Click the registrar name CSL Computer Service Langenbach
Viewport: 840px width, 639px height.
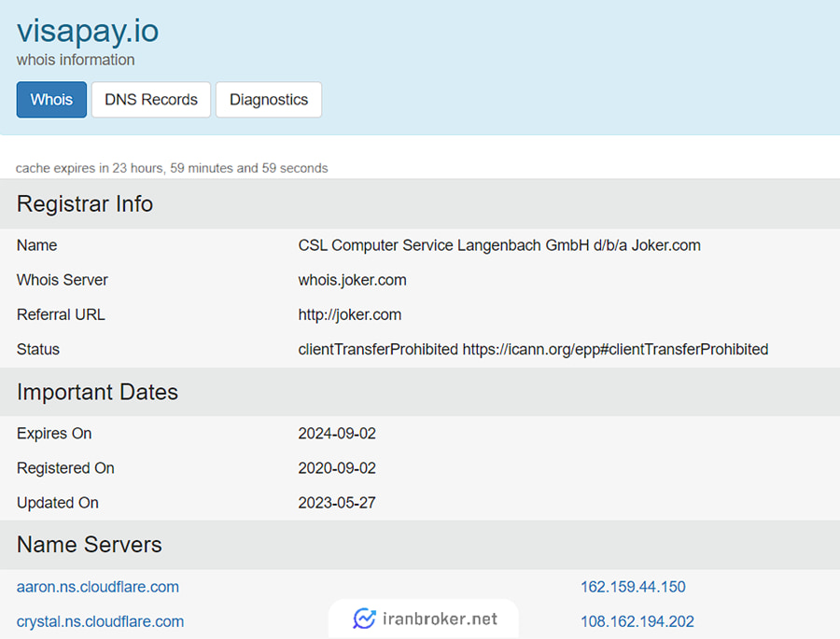[499, 245]
